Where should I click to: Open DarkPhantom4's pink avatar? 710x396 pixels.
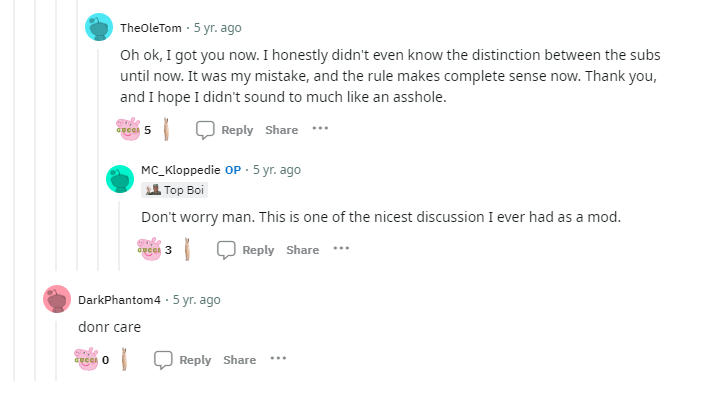coord(57,299)
